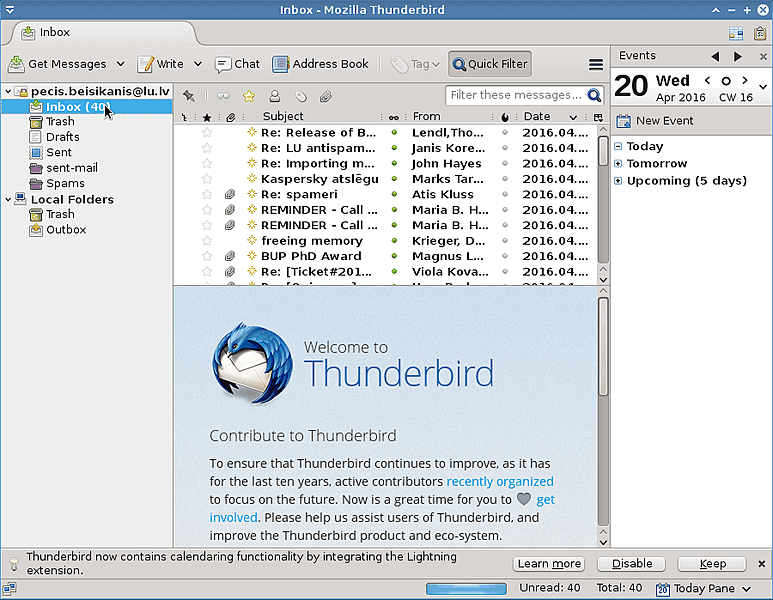The width and height of the screenshot is (773, 600).
Task: Sort by read status column header
Action: [393, 117]
